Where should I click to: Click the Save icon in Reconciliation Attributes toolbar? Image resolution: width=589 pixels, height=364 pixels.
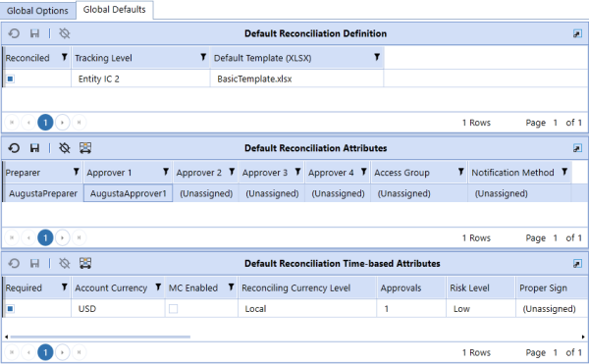click(34, 148)
